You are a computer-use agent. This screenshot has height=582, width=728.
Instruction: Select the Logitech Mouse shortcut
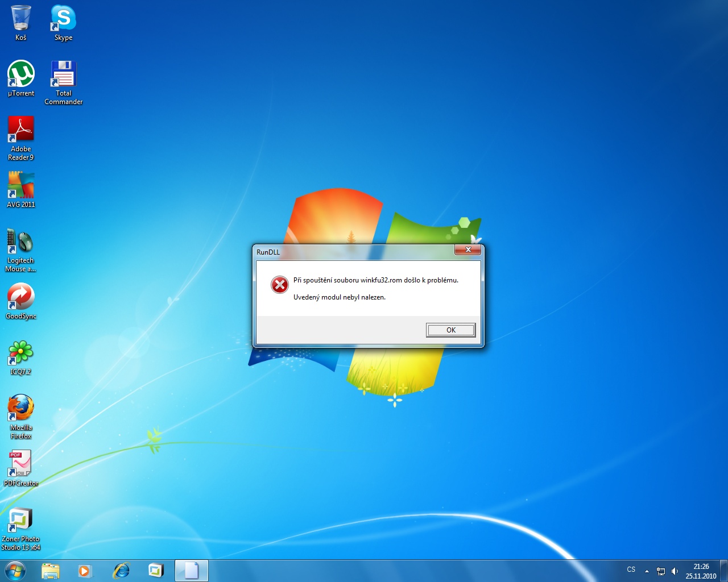[20, 242]
